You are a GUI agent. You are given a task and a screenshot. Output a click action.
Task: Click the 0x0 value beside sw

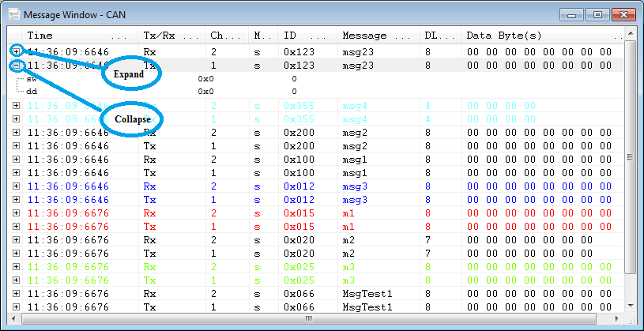[x=205, y=79]
